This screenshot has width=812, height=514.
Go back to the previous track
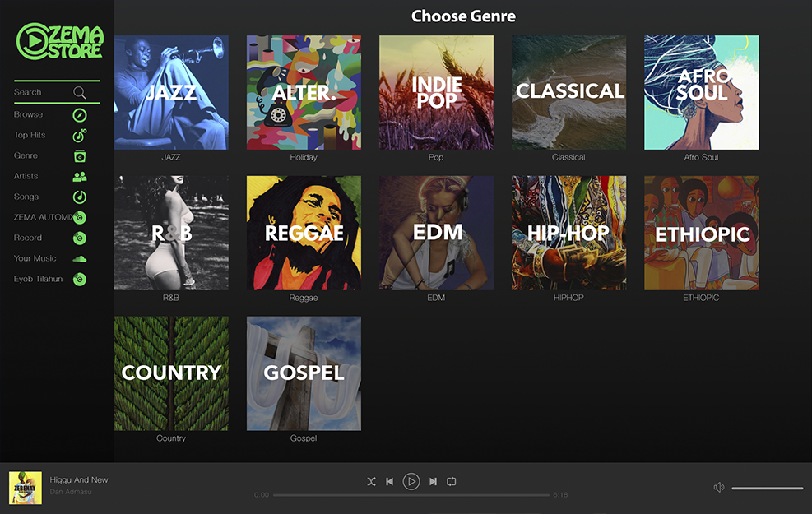[x=390, y=482]
